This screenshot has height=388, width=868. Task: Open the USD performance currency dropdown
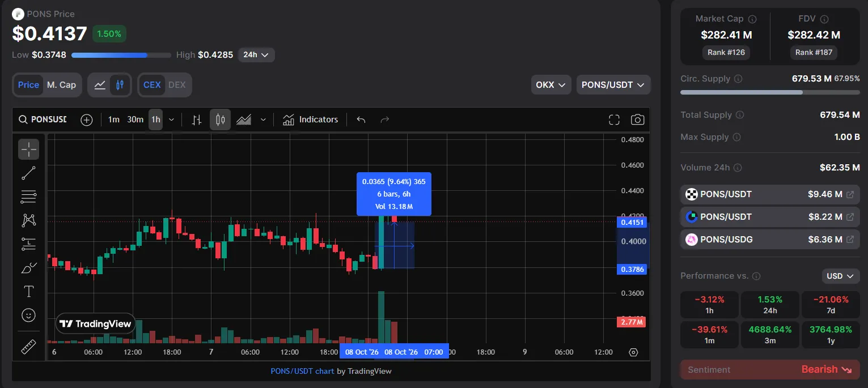tap(840, 276)
